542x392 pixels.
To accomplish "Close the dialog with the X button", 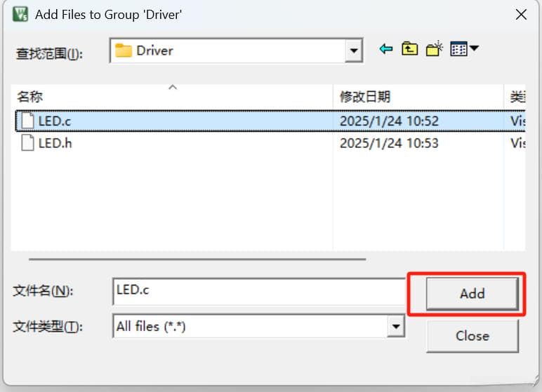I will click(x=521, y=15).
